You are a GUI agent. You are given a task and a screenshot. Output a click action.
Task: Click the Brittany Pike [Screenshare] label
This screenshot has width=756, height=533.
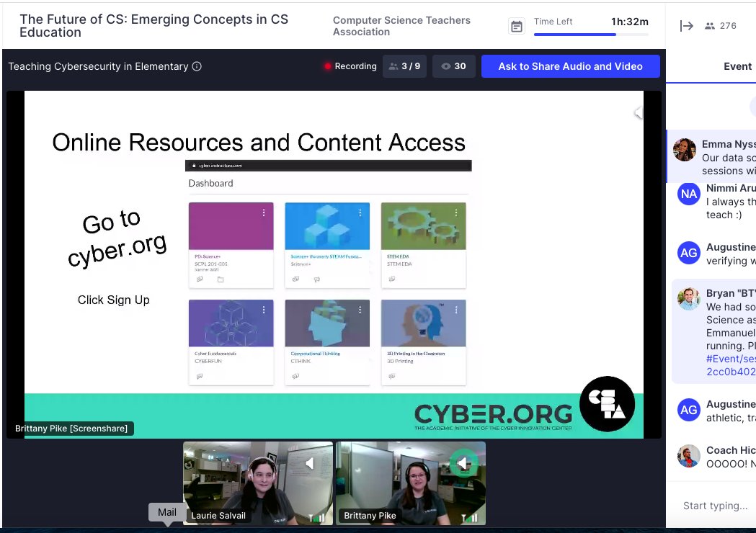click(71, 429)
